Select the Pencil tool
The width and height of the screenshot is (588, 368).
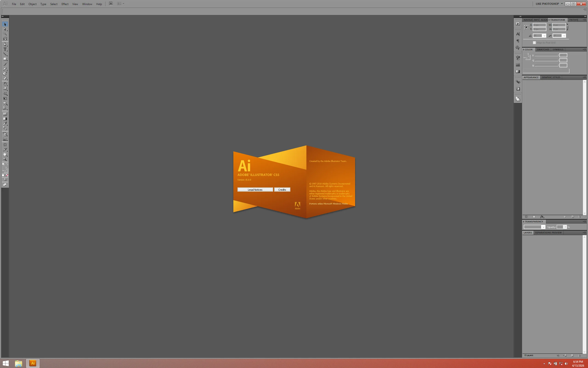(x=5, y=69)
